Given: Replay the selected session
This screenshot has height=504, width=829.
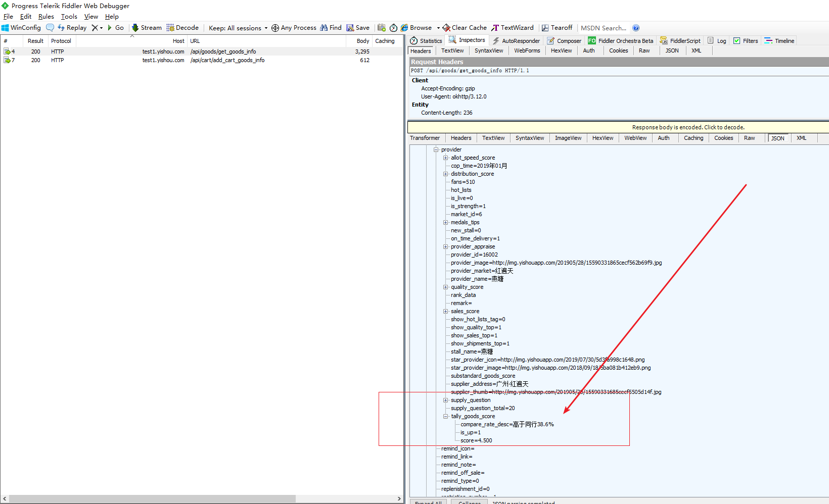Looking at the screenshot, I should (72, 28).
